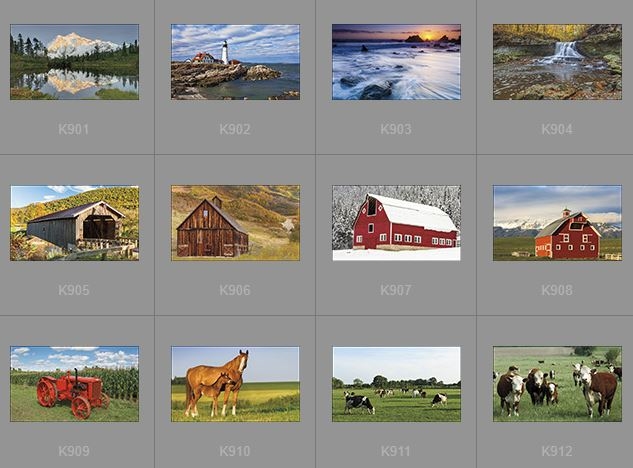Open the red barn in snow image

click(396, 223)
